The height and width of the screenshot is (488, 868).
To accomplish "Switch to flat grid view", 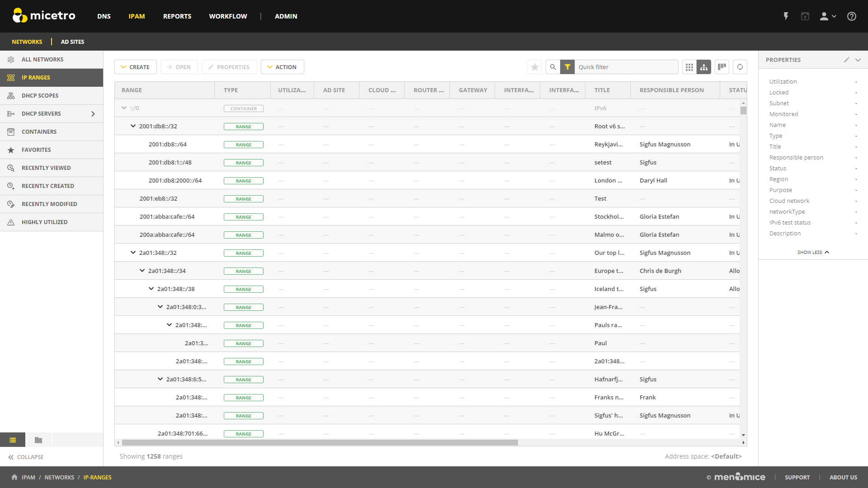I will (689, 67).
